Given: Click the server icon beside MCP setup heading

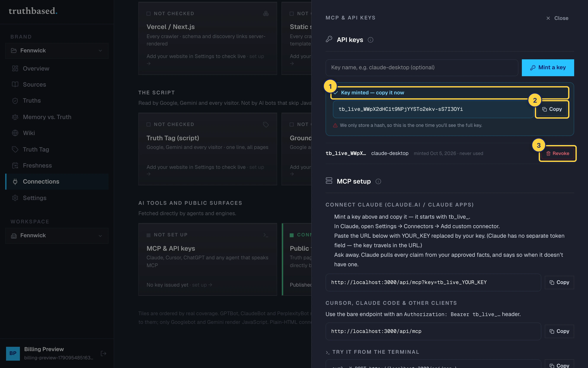Looking at the screenshot, I should (329, 181).
